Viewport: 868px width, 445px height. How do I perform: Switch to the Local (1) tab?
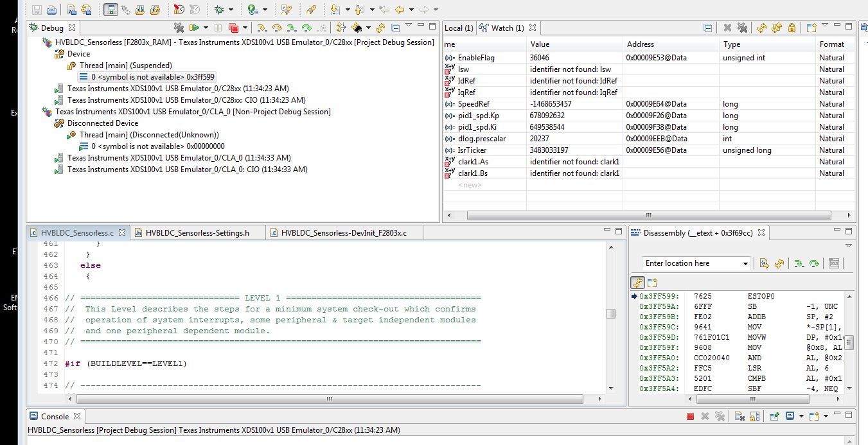457,28
